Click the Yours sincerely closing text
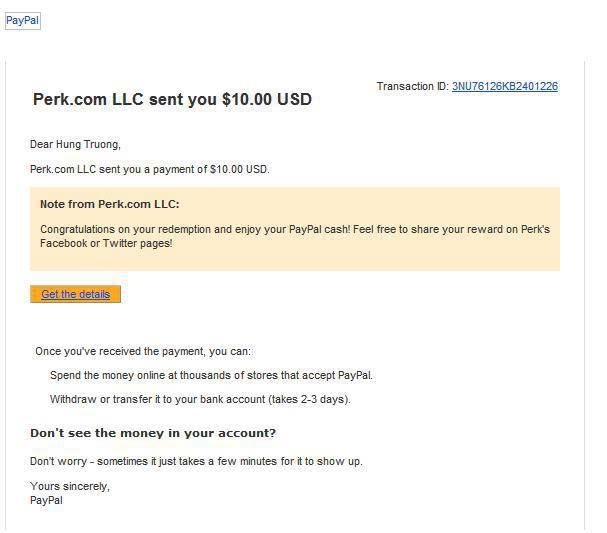607x533 pixels. coord(70,486)
